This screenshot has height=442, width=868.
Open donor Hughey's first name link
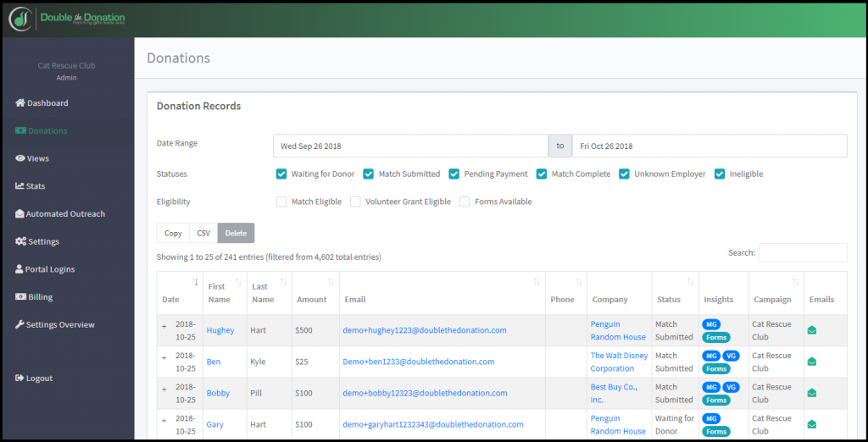[220, 330]
